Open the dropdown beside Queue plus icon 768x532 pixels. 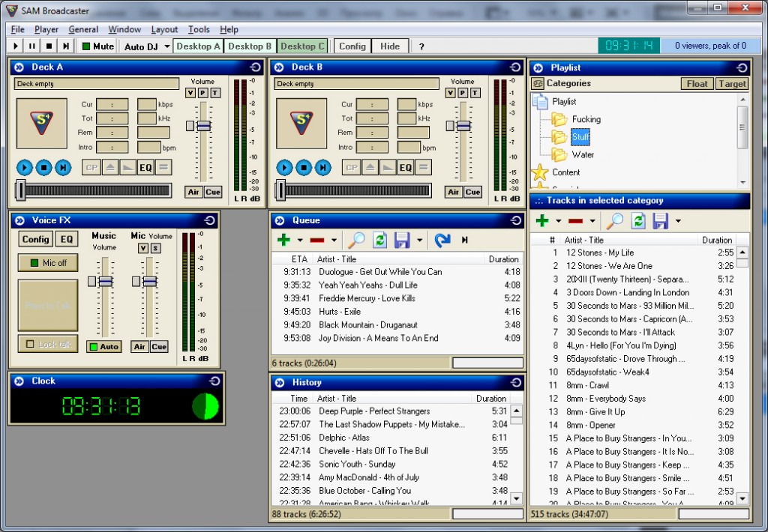point(300,241)
